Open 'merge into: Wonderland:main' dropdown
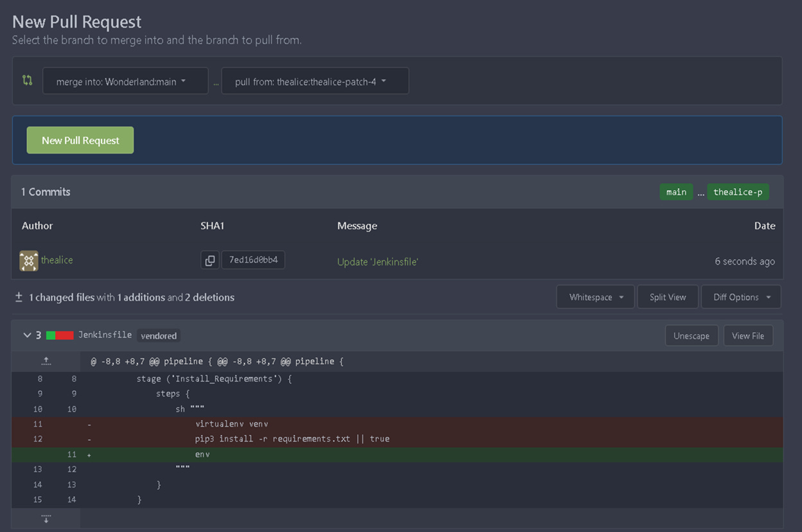802x532 pixels. pos(125,82)
